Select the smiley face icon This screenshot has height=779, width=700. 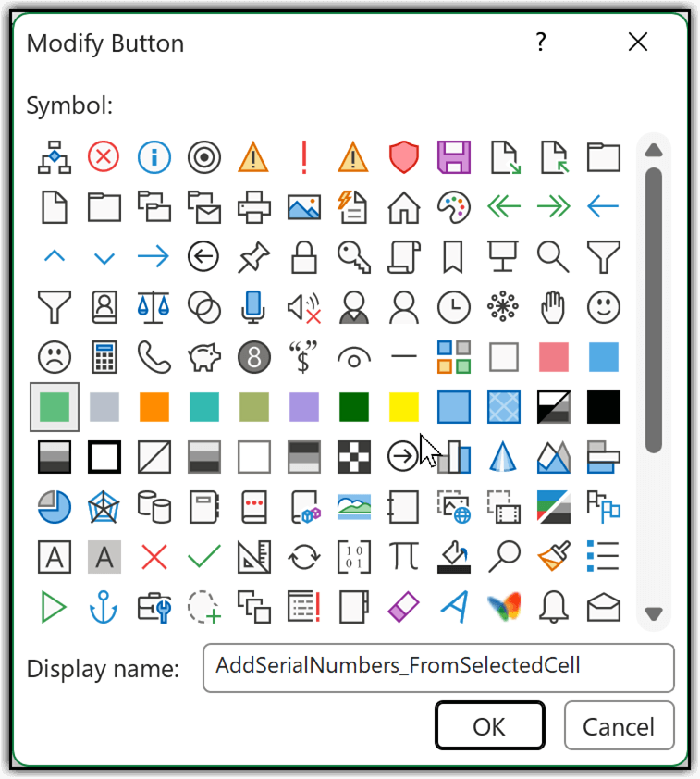(x=603, y=307)
